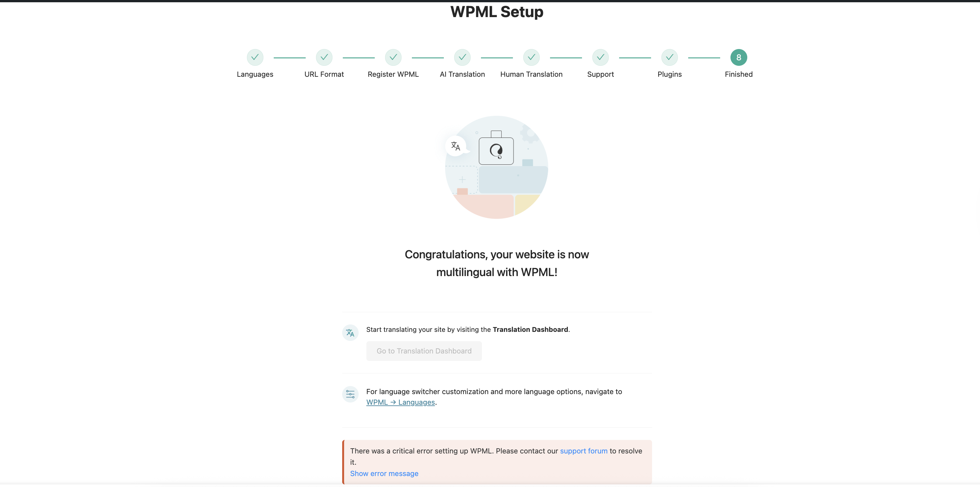The height and width of the screenshot is (487, 980).
Task: Click the sliders icon beside language switcher text
Action: click(350, 394)
